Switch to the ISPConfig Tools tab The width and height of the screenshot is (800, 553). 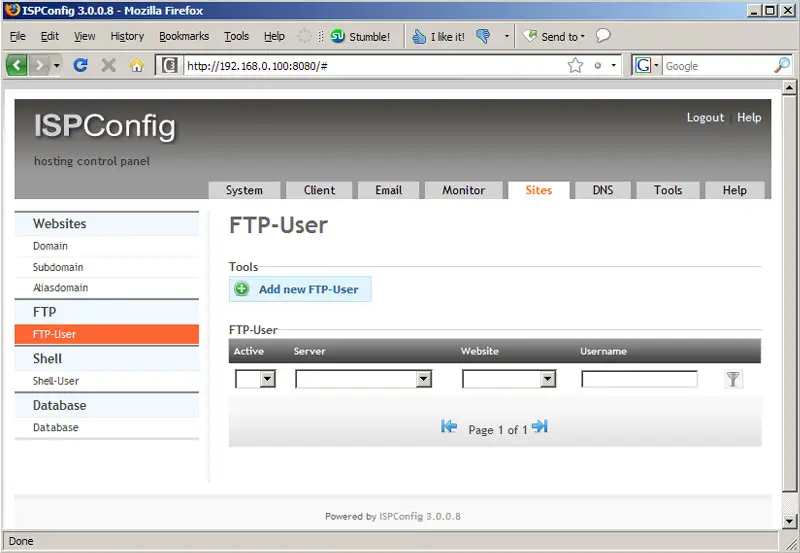point(668,190)
